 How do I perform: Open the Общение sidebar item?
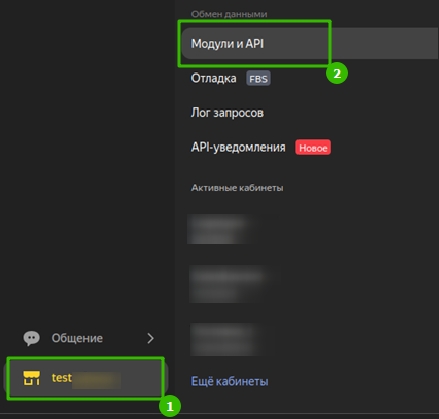tap(89, 338)
